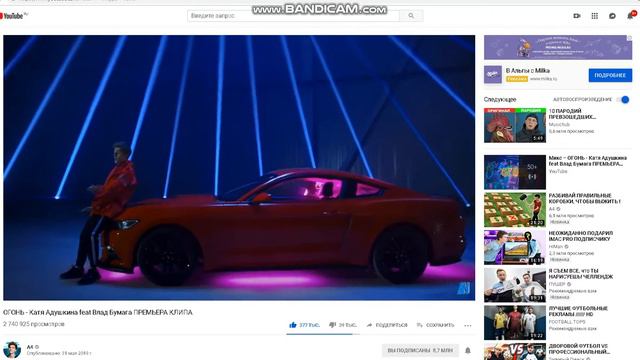
Task: Open the notifications bell in header
Action: (x=631, y=16)
